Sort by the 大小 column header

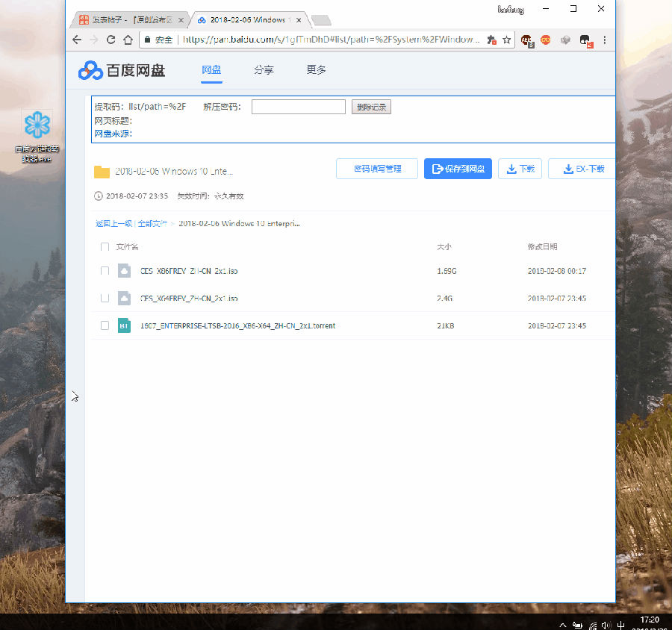[x=444, y=247]
